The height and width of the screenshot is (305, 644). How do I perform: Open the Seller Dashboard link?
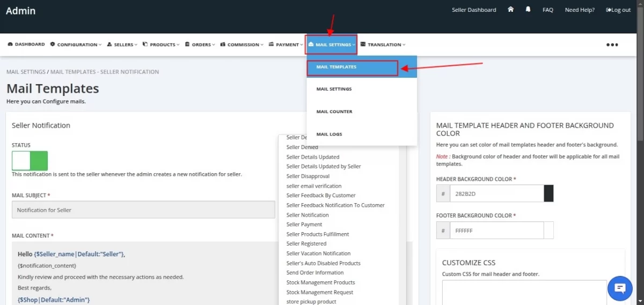click(474, 10)
